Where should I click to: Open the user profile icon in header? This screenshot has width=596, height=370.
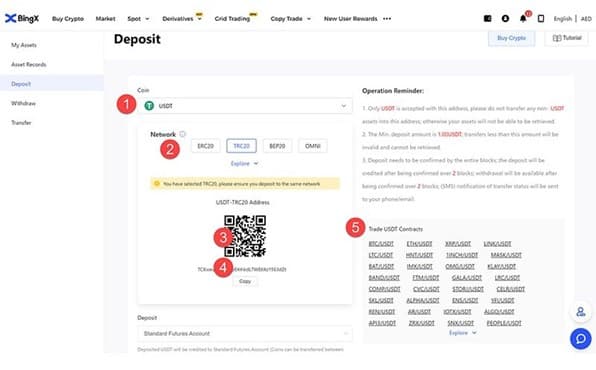(x=505, y=18)
